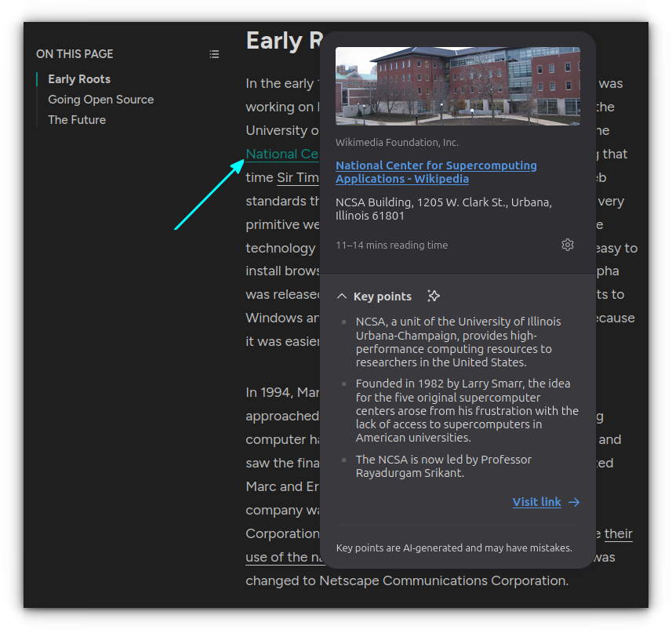The width and height of the screenshot is (672, 633).
Task: Jump to Going Open Source section
Action: tap(100, 100)
